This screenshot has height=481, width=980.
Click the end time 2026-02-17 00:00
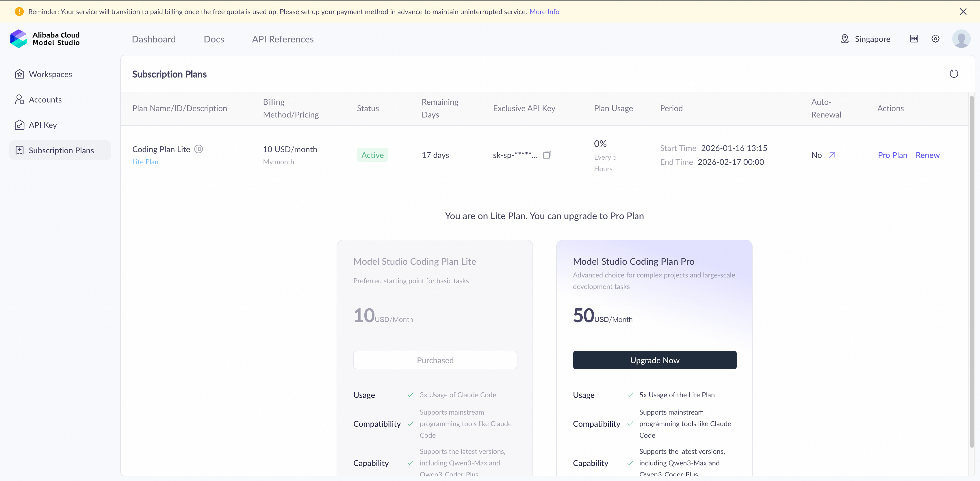(x=730, y=162)
